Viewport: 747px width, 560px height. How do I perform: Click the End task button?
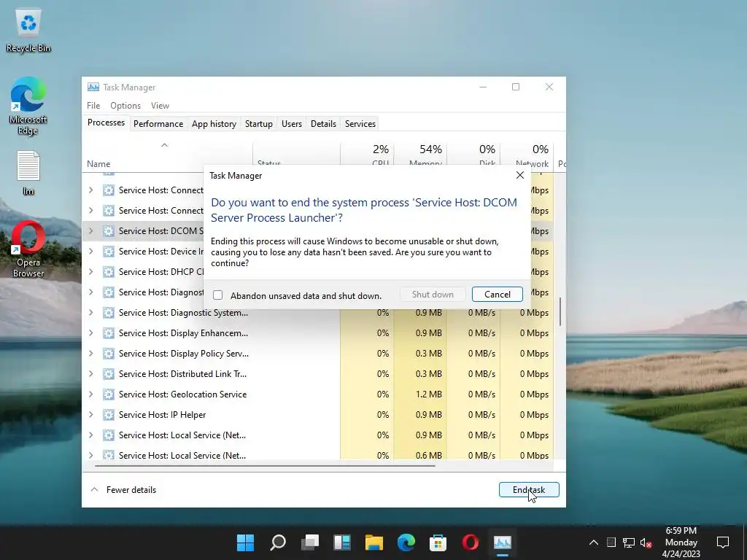pos(529,489)
